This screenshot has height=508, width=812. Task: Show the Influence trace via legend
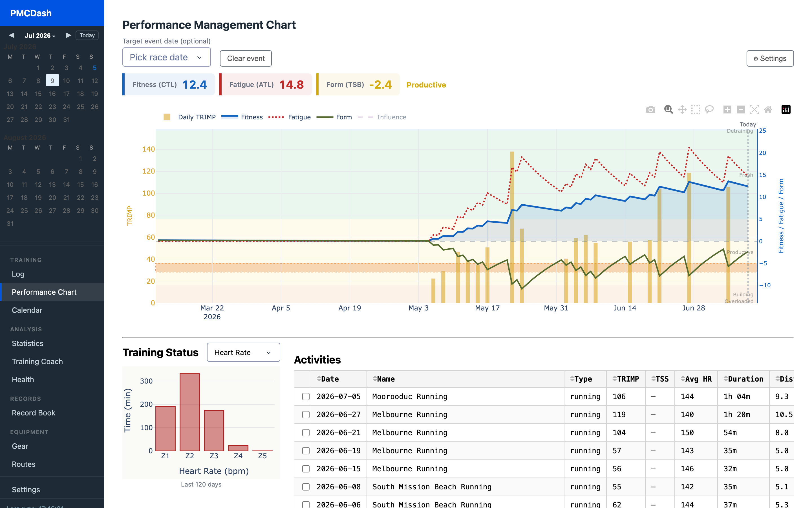coord(382,117)
